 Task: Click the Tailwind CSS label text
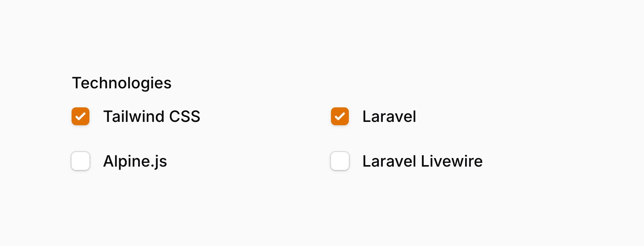tap(151, 116)
